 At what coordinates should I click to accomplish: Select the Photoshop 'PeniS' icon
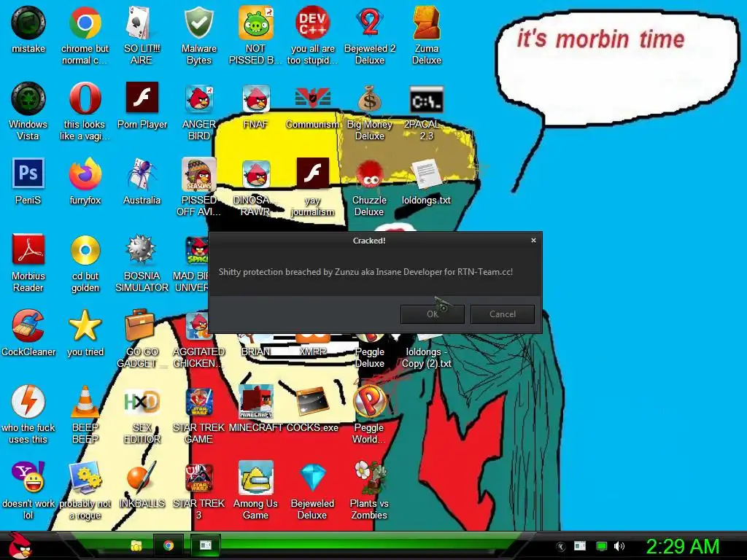tap(28, 174)
